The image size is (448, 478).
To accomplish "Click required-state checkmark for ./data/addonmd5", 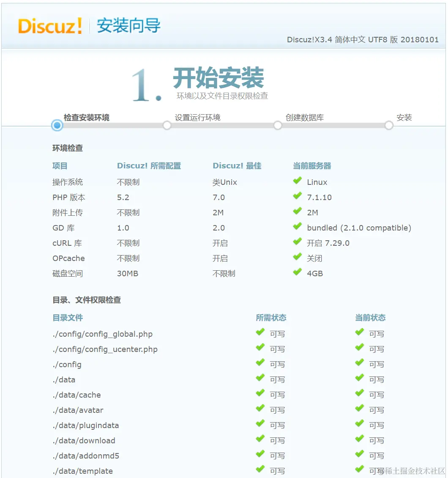I will click(260, 454).
